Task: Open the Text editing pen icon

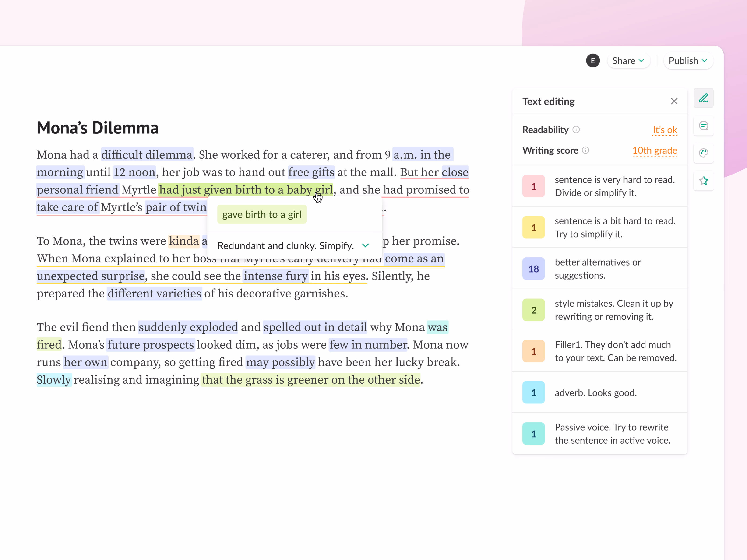Action: point(703,98)
